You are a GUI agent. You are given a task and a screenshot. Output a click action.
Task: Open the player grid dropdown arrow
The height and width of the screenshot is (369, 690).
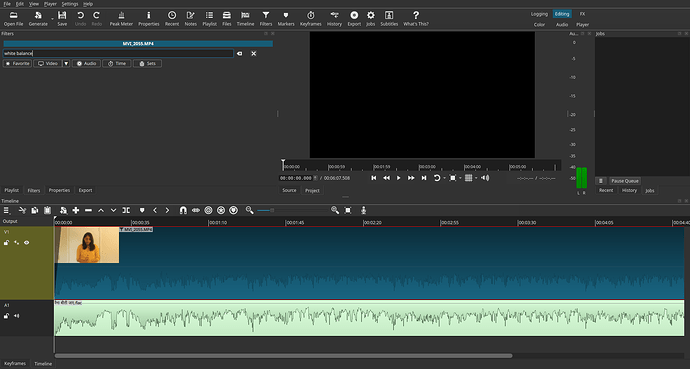[476, 178]
